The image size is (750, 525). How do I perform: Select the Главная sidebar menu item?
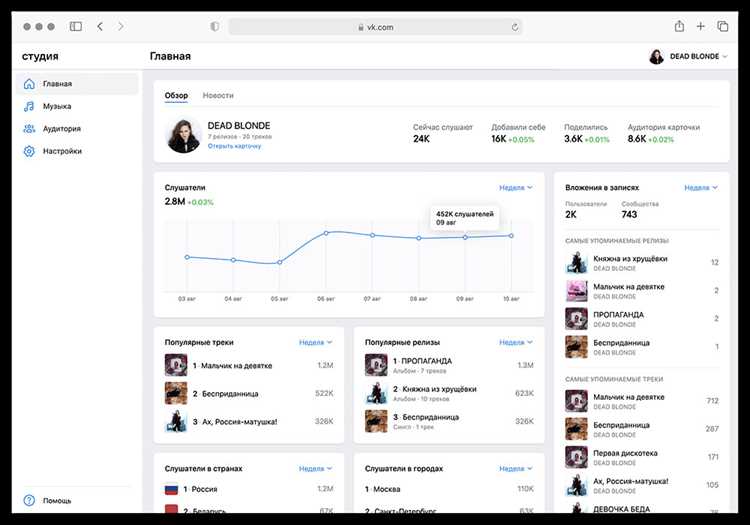pos(77,84)
